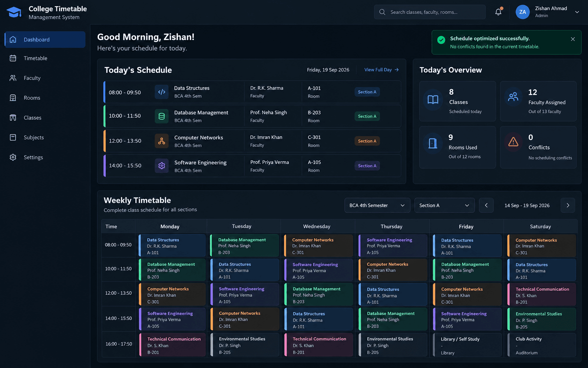Image resolution: width=588 pixels, height=368 pixels.
Task: Click the Friday, 19 Sep 2026 date text
Action: coord(328,70)
